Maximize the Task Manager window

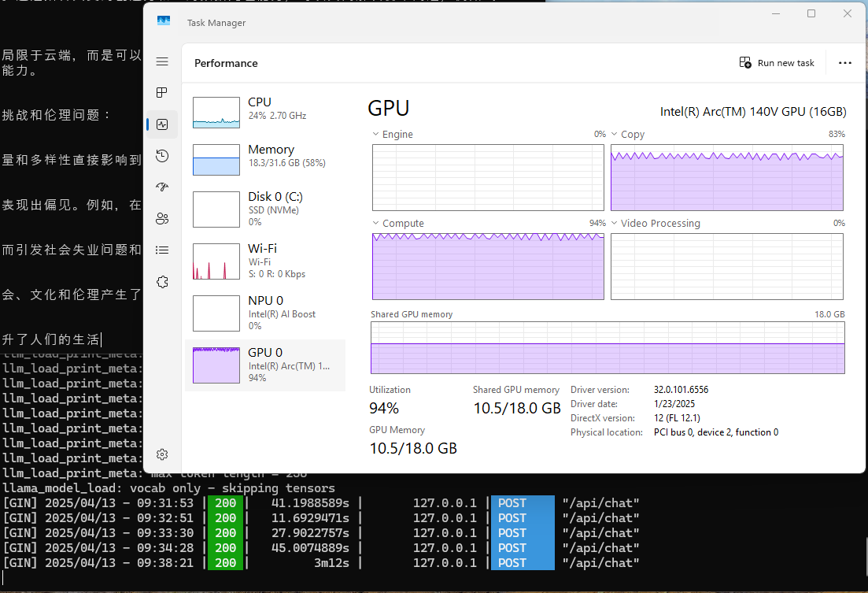click(811, 13)
